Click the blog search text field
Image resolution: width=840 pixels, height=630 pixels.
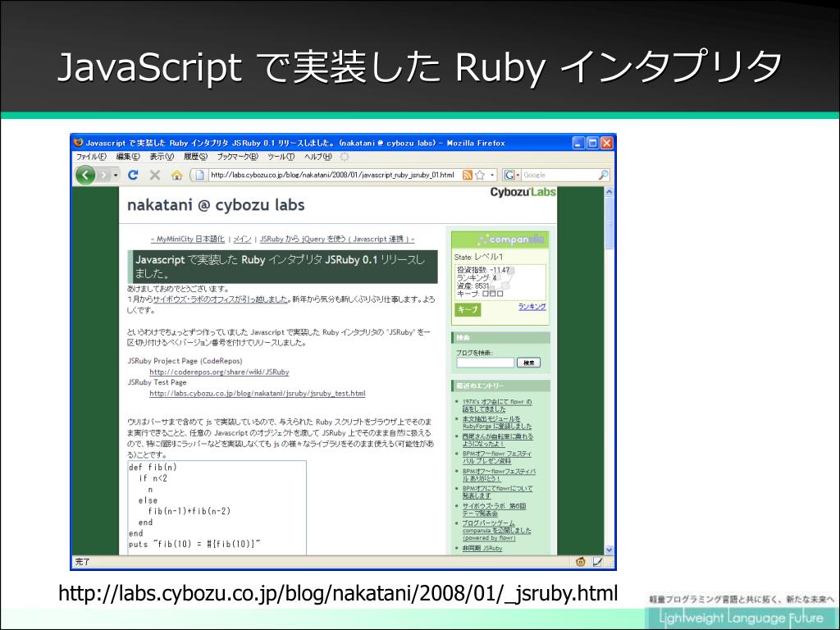[x=485, y=363]
